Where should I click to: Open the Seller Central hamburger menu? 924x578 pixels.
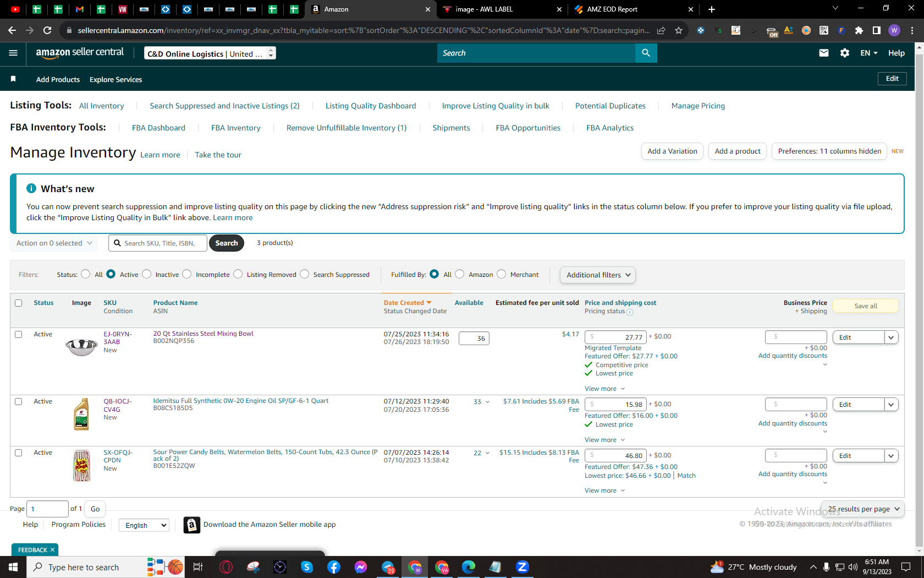[13, 53]
